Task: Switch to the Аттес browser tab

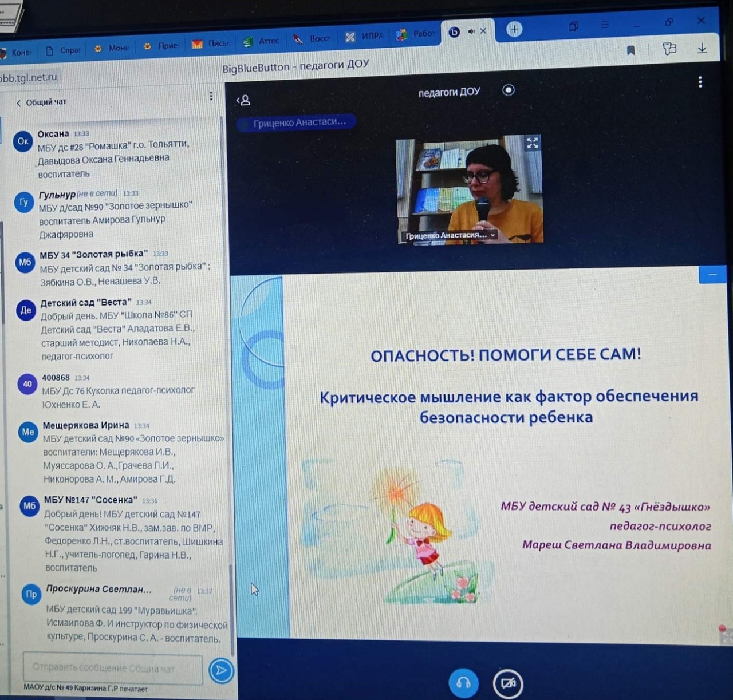Action: [x=261, y=41]
